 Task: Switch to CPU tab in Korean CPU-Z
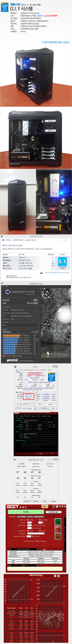(17, 370)
